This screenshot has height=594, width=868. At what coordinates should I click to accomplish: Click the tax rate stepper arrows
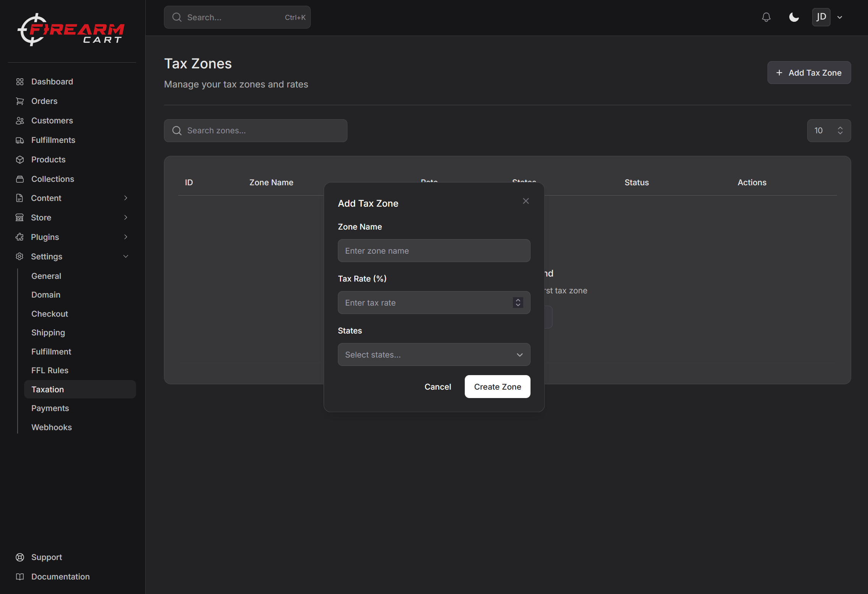[518, 303]
